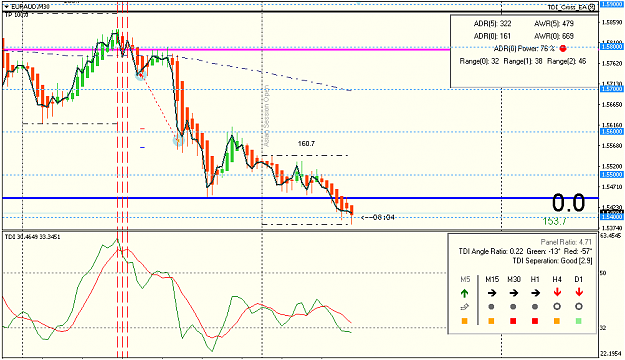Click the Panel Ratio: 4.71 text
The width and height of the screenshot is (625, 360).
coord(566,242)
